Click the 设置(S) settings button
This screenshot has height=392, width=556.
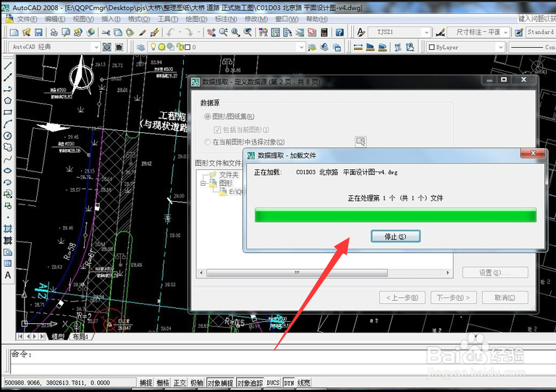pyautogui.click(x=495, y=273)
